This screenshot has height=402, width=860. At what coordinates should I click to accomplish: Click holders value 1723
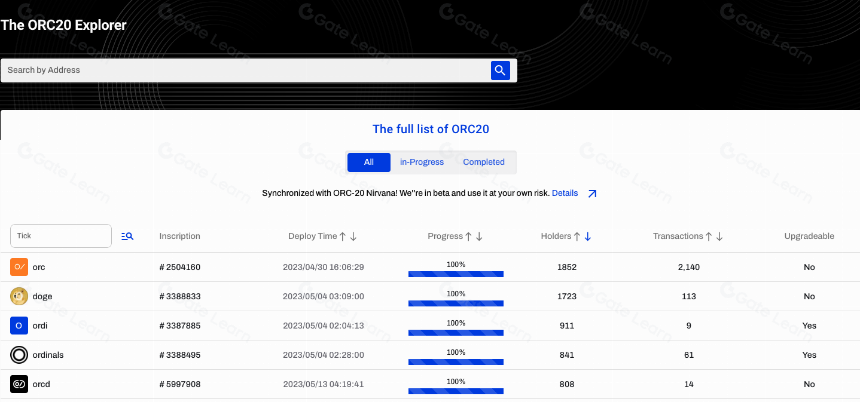pyautogui.click(x=568, y=296)
